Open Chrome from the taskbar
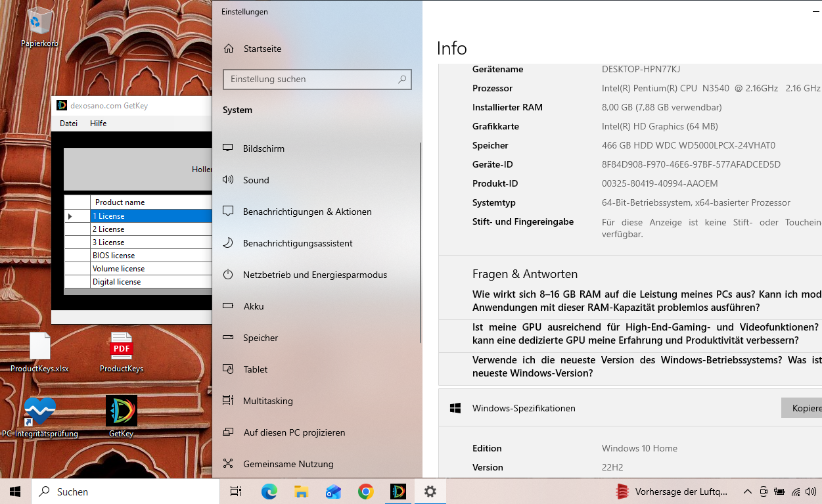Screen dimensions: 822x504 (365, 491)
